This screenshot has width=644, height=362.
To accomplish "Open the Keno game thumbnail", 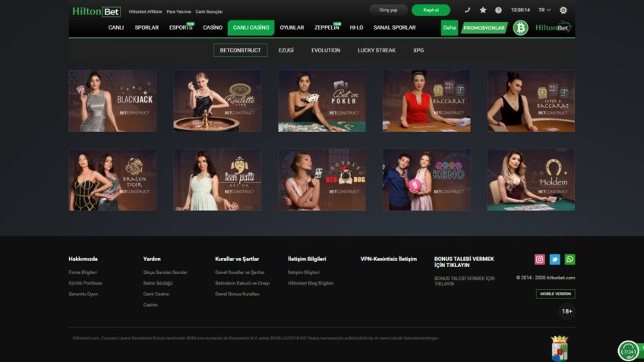I will point(426,180).
